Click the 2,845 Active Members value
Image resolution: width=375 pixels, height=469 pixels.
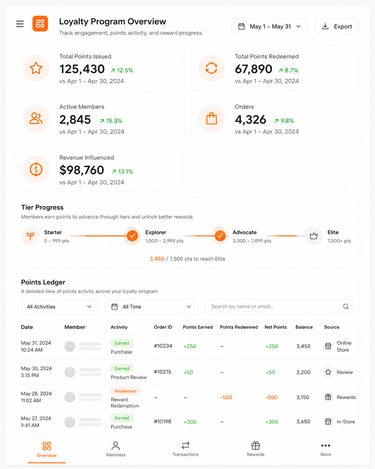75,120
